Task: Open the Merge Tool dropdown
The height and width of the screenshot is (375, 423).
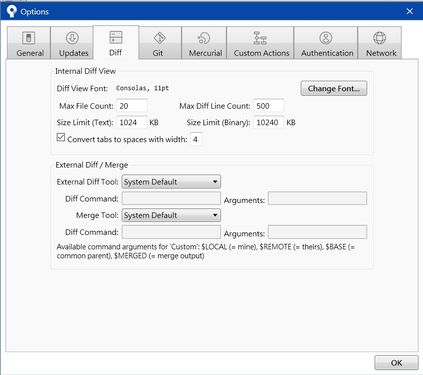Action: pos(171,215)
